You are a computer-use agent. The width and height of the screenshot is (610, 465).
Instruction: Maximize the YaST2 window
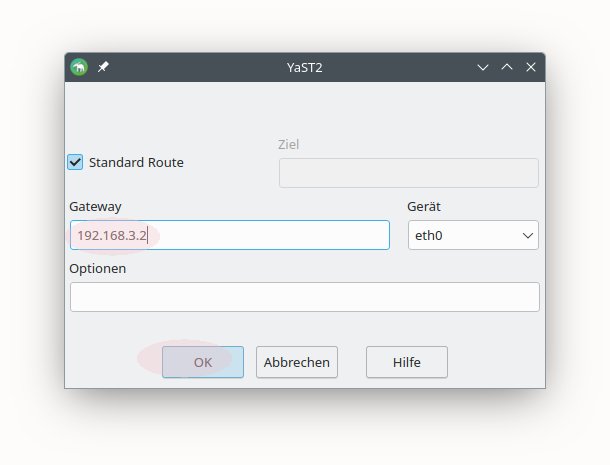pyautogui.click(x=507, y=67)
